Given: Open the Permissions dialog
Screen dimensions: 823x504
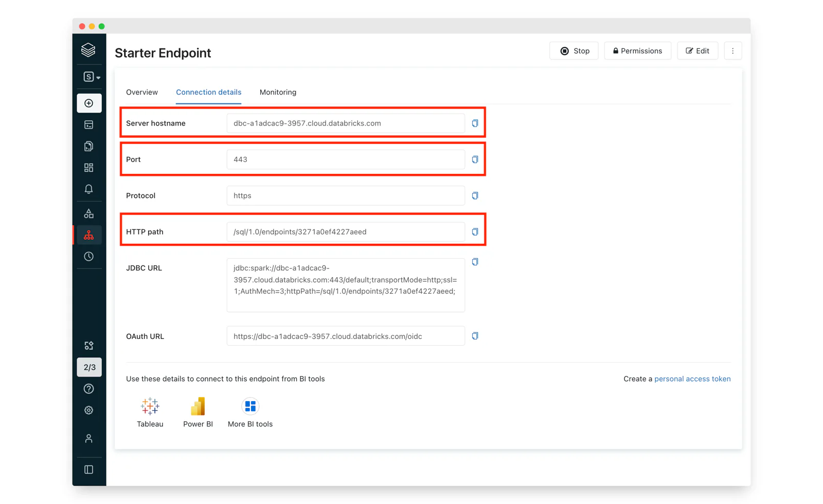Looking at the screenshot, I should [637, 51].
